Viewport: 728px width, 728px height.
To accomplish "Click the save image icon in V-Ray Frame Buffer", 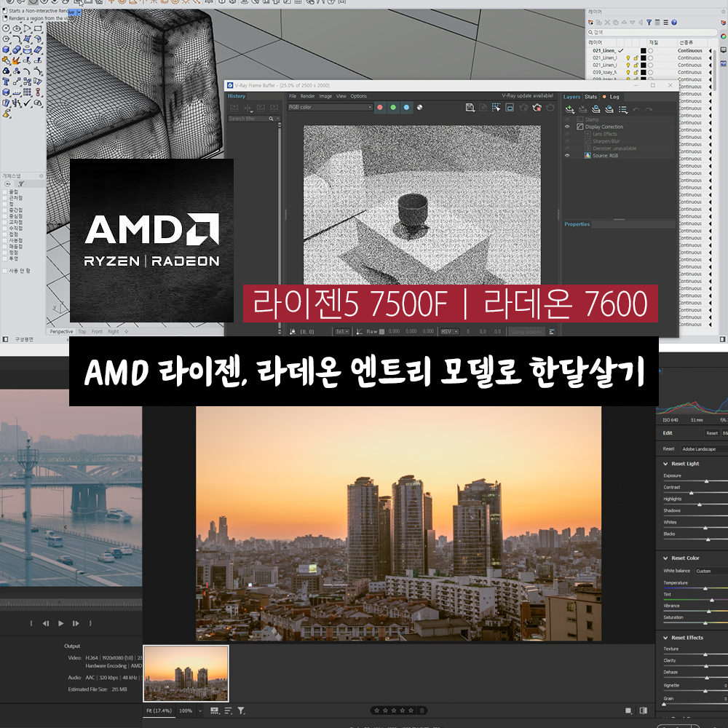I will tap(470, 108).
